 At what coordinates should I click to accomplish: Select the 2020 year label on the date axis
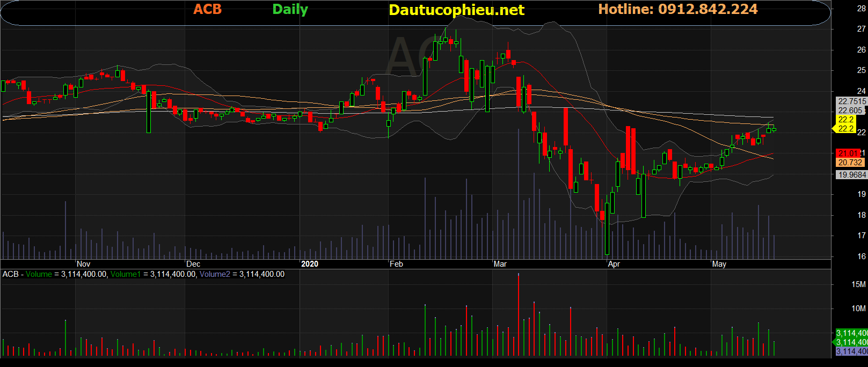coord(310,264)
